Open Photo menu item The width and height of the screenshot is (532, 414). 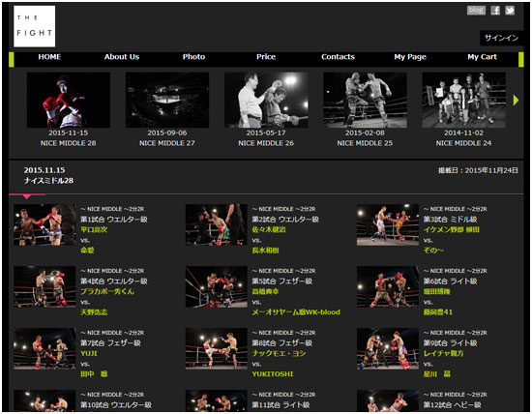pos(193,57)
